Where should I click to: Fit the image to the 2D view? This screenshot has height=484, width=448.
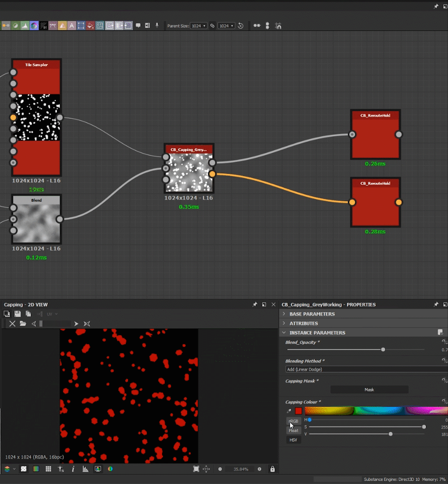[x=196, y=469]
